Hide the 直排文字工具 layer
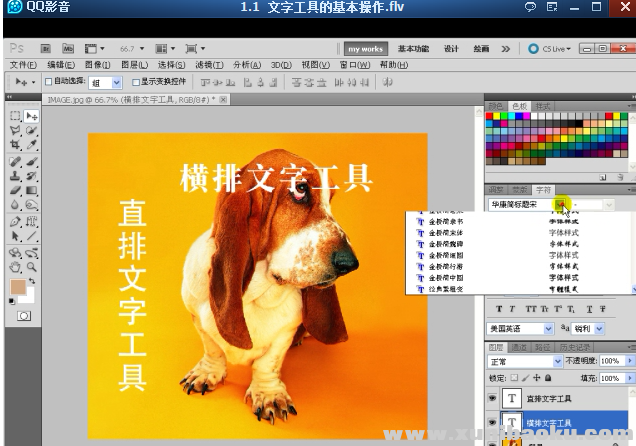 [493, 398]
